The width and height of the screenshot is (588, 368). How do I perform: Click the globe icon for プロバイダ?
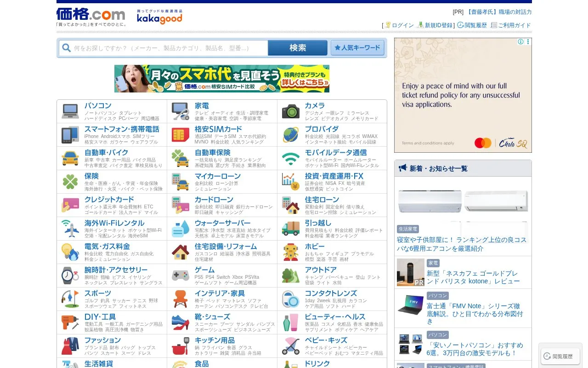[291, 135]
